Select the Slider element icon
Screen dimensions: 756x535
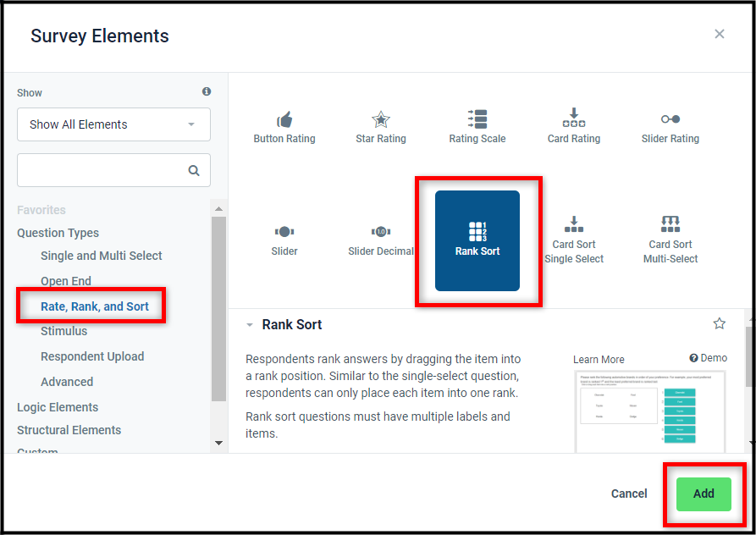(284, 232)
